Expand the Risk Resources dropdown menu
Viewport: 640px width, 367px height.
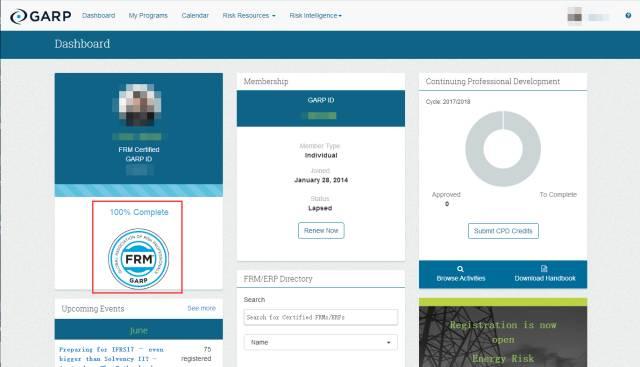[x=249, y=16]
